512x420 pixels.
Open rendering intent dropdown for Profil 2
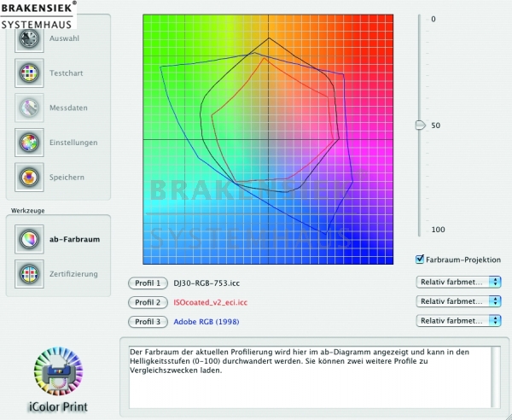click(458, 301)
